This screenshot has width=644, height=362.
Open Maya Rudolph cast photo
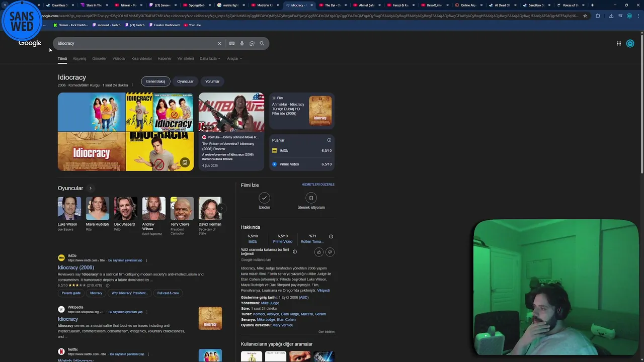97,208
